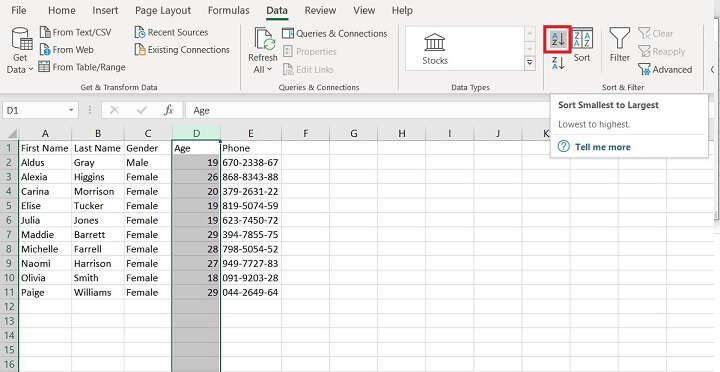Screen dimensions: 720x372
Task: Click the Gender header cell
Action: pyautogui.click(x=148, y=148)
